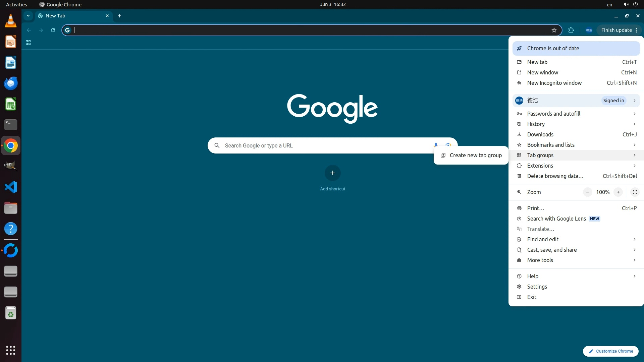The width and height of the screenshot is (644, 362).
Task: Click the Add shortcut button
Action: pos(332,173)
